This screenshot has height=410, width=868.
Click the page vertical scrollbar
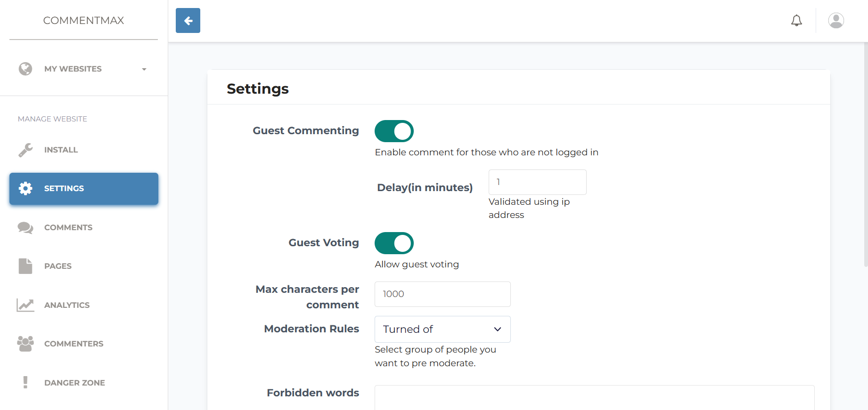coord(866,154)
